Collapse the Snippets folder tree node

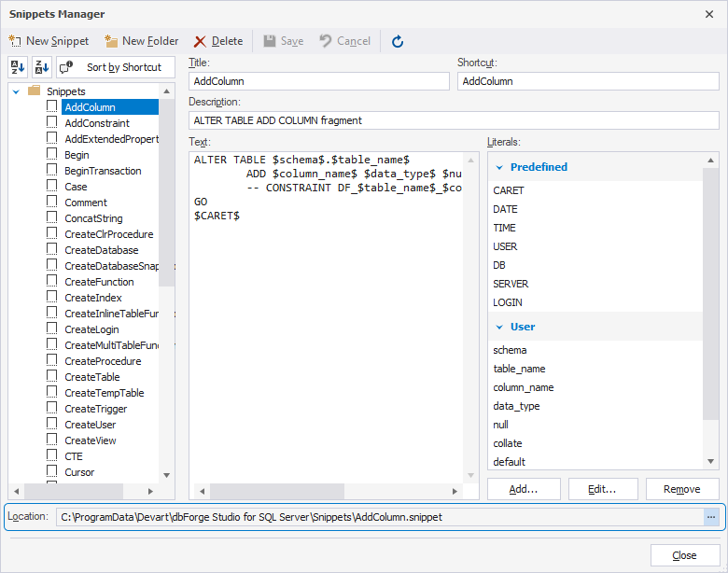(x=16, y=91)
